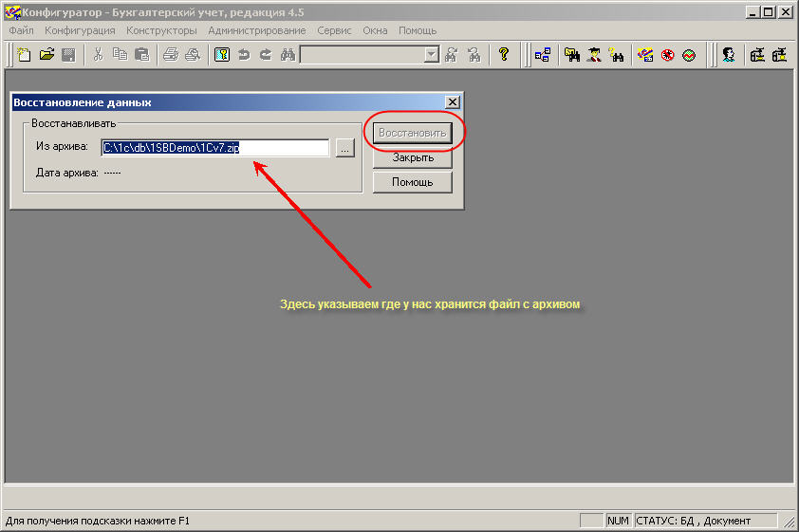Image resolution: width=799 pixels, height=532 pixels.
Task: Click the status bar hint 'Для получения подсказки нажмите F1'
Action: (x=98, y=521)
